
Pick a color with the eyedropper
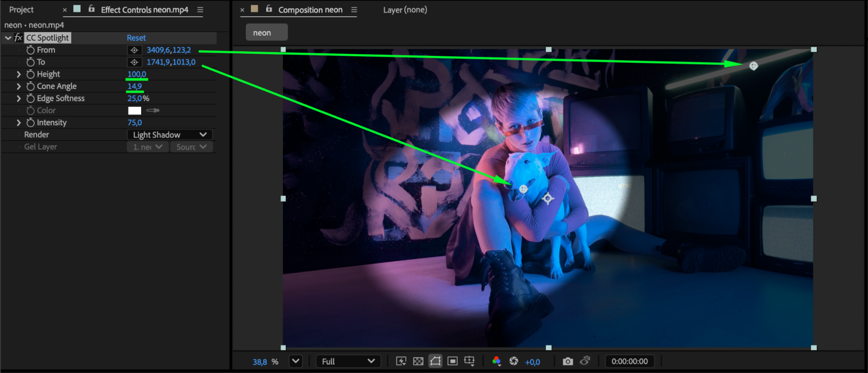(x=153, y=111)
